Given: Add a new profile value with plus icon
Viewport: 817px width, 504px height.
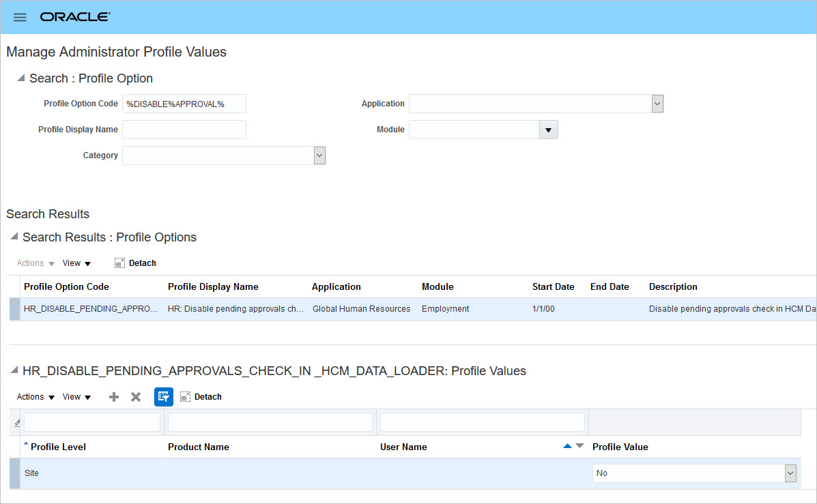Looking at the screenshot, I should point(113,397).
